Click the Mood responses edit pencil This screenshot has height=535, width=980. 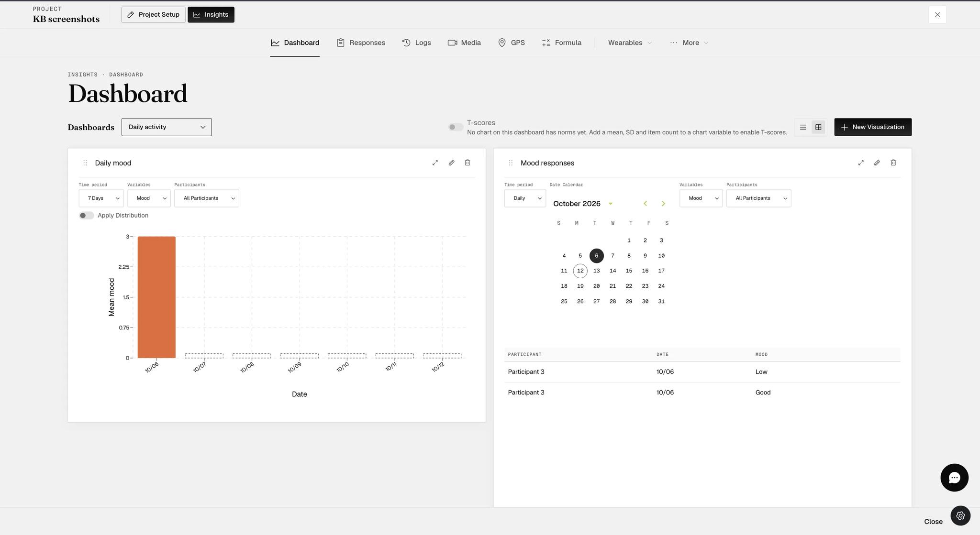tap(877, 163)
